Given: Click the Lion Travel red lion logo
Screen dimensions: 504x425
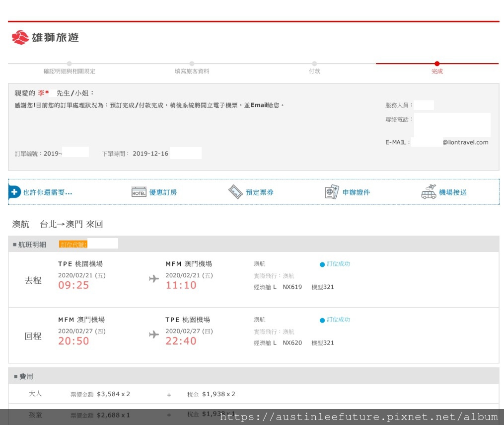Looking at the screenshot, I should pos(20,37).
